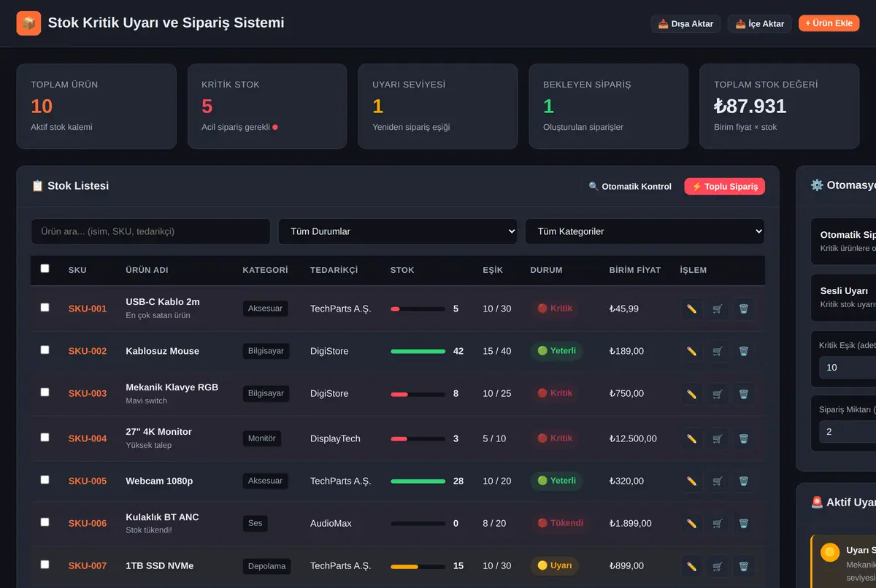The image size is (876, 588).
Task: Edit Kablosuz Mouse with pencil icon
Action: 691,351
